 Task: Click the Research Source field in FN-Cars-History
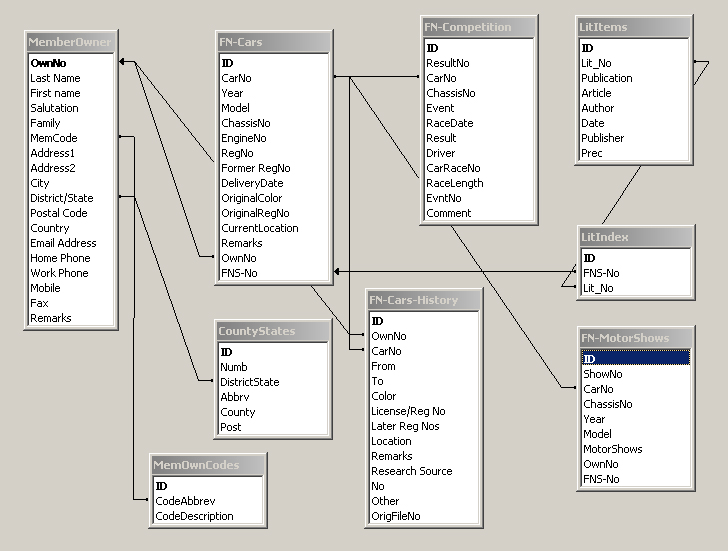(x=411, y=471)
